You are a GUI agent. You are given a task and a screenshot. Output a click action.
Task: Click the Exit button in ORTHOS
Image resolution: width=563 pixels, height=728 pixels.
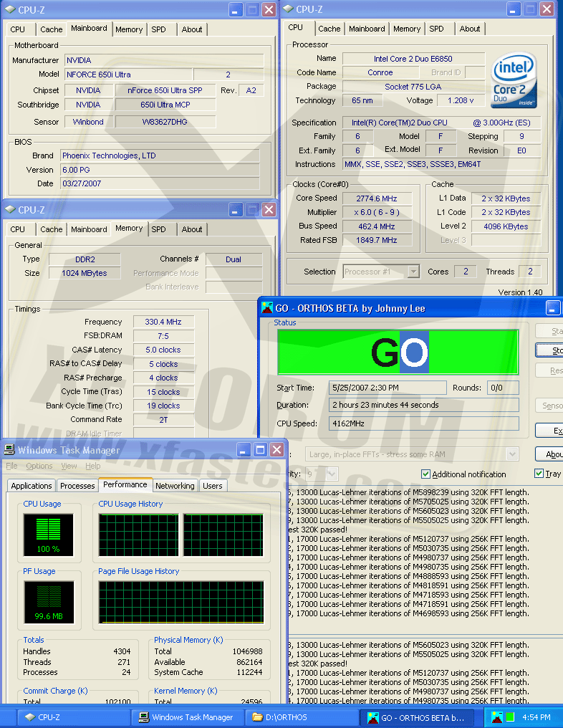[x=549, y=431]
